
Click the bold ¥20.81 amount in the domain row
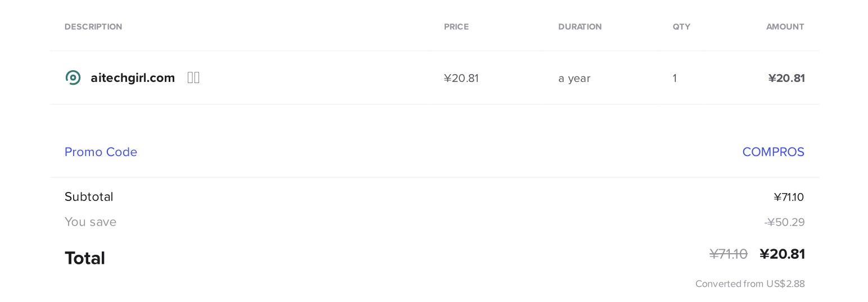786,79
